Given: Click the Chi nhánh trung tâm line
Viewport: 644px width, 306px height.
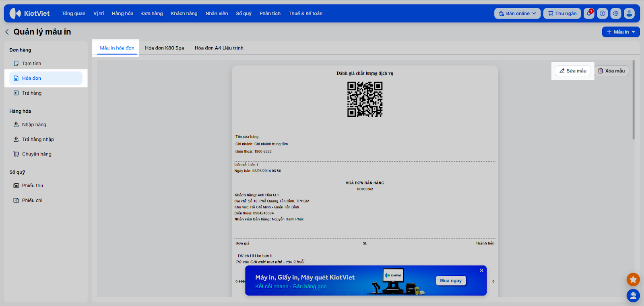Looking at the screenshot, I should pos(262,144).
